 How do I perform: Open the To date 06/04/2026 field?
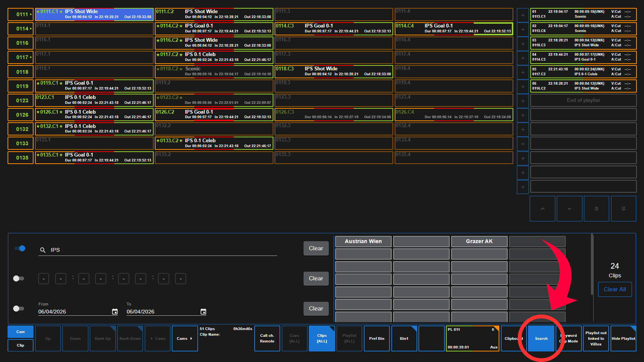166,312
